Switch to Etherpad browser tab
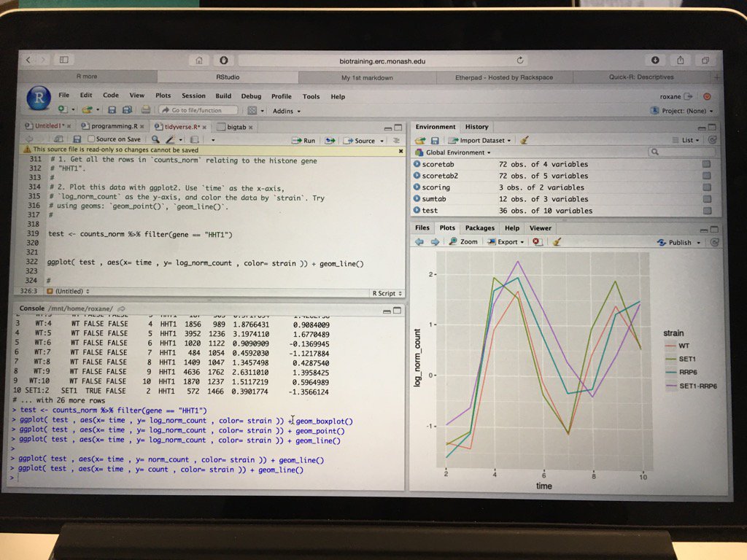Viewport: 747px width, 560px height. tap(504, 77)
